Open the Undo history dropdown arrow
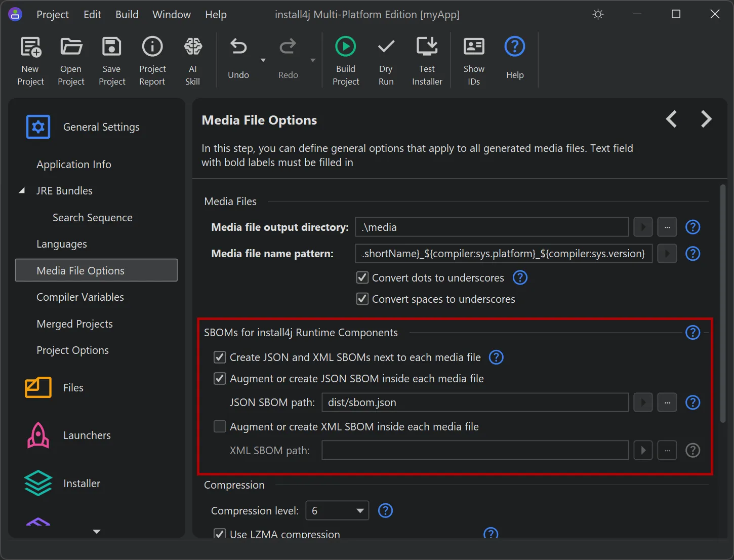Screen dimensions: 734x560 [263, 60]
